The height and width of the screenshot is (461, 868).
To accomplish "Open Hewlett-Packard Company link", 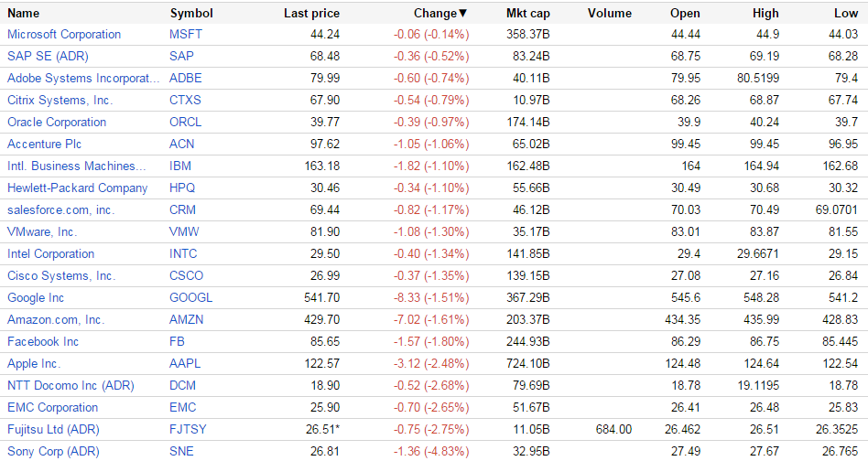I will point(77,188).
